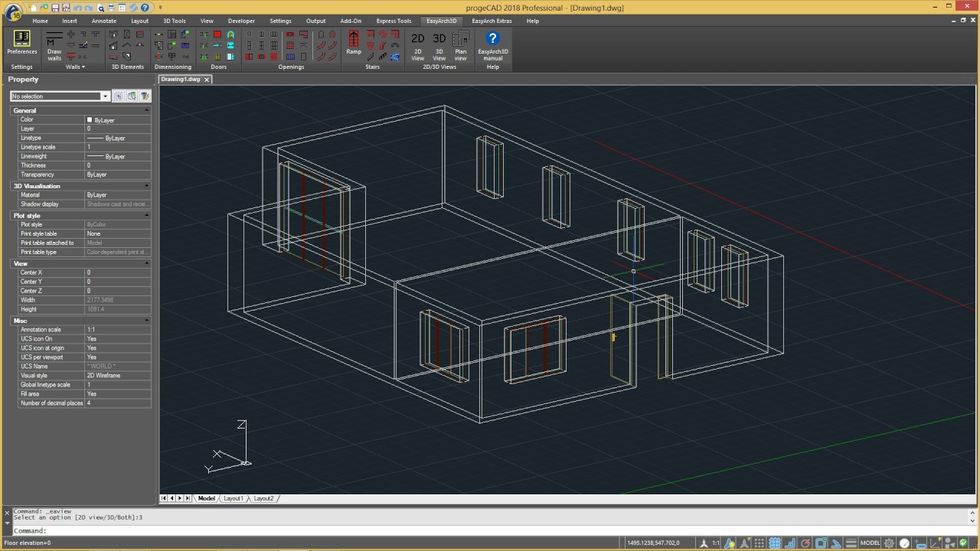Image resolution: width=980 pixels, height=551 pixels.
Task: Click the coordinates readout in status bar
Action: [x=653, y=543]
